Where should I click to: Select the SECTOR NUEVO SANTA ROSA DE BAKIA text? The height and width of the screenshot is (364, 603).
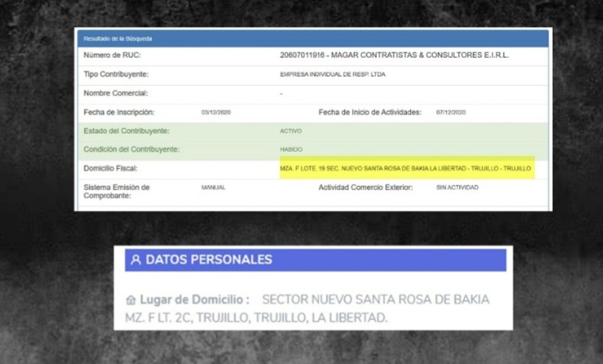pos(376,299)
